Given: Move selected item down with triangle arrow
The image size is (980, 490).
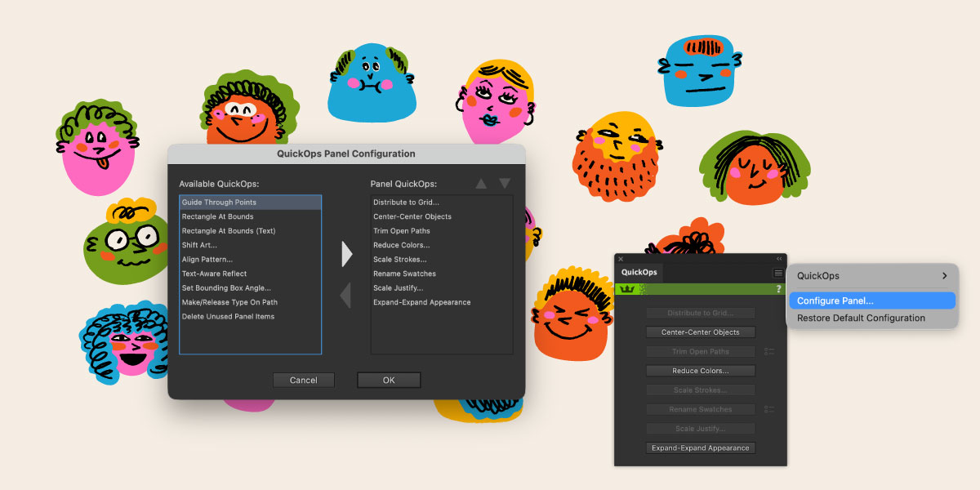Looking at the screenshot, I should [x=505, y=184].
